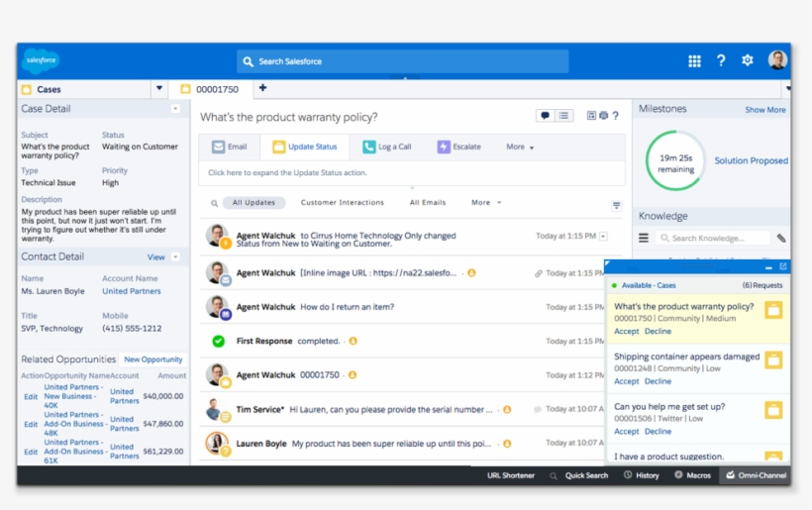Click the Show More milestones link
812x510 pixels.
(x=764, y=110)
